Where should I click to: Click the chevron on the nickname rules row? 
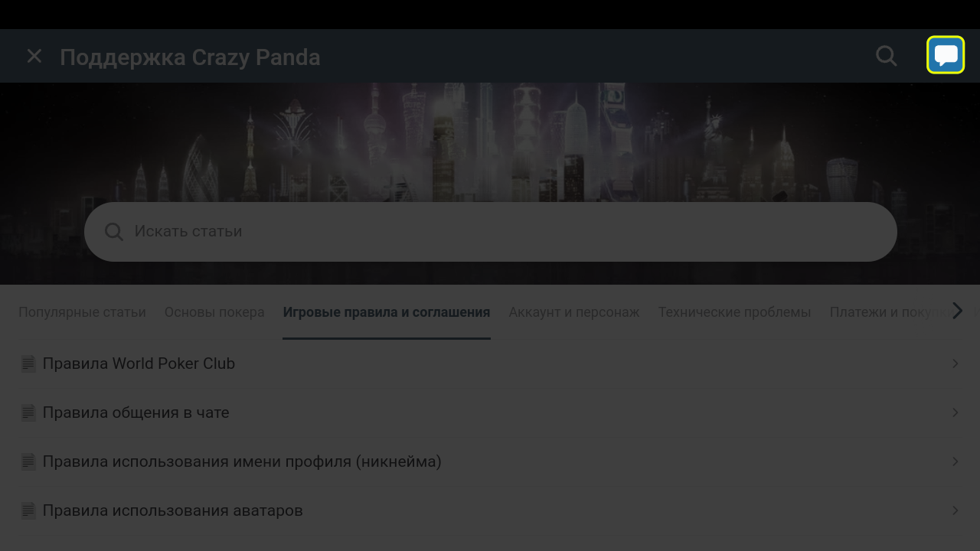pyautogui.click(x=955, y=461)
